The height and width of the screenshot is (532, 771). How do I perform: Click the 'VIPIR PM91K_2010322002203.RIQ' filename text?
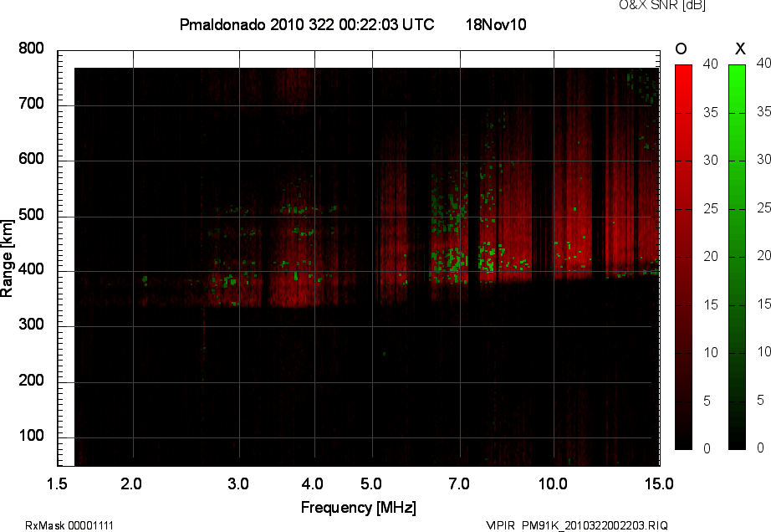click(577, 525)
